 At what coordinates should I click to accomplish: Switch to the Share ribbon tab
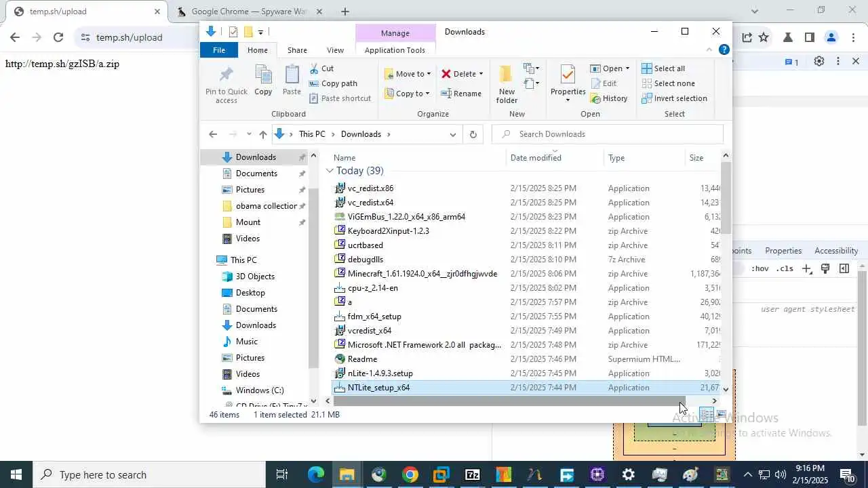(x=297, y=50)
